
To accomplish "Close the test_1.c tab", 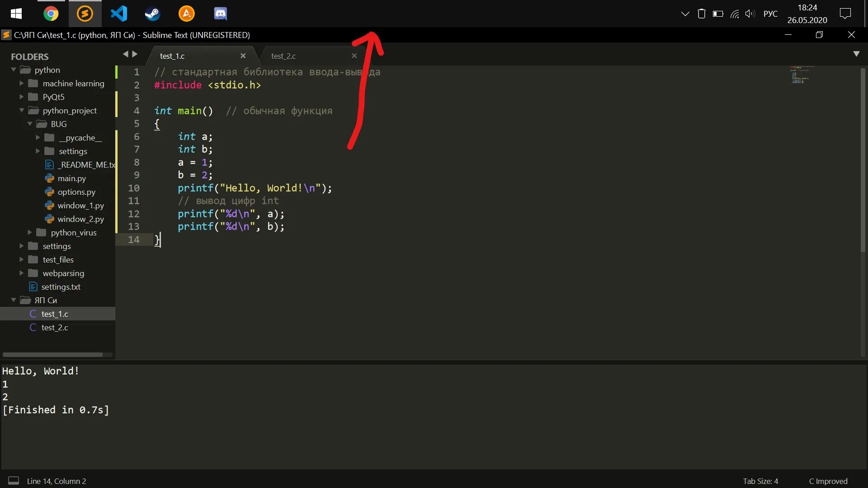I will pos(243,56).
